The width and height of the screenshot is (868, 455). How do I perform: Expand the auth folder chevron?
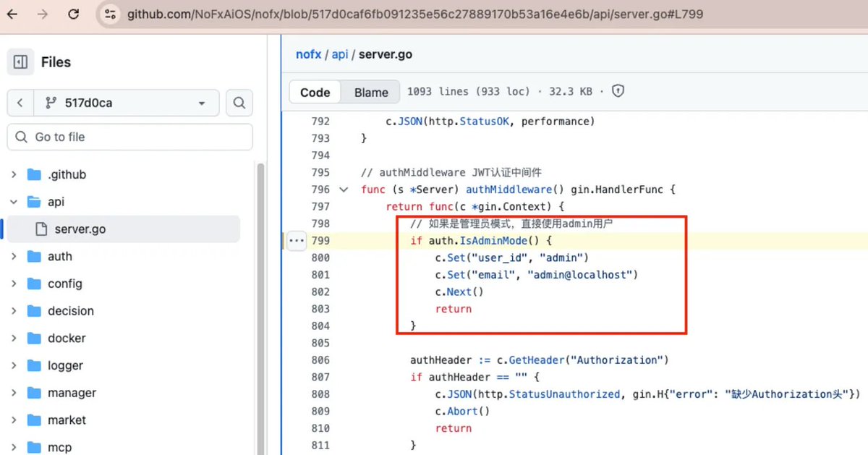click(x=14, y=256)
